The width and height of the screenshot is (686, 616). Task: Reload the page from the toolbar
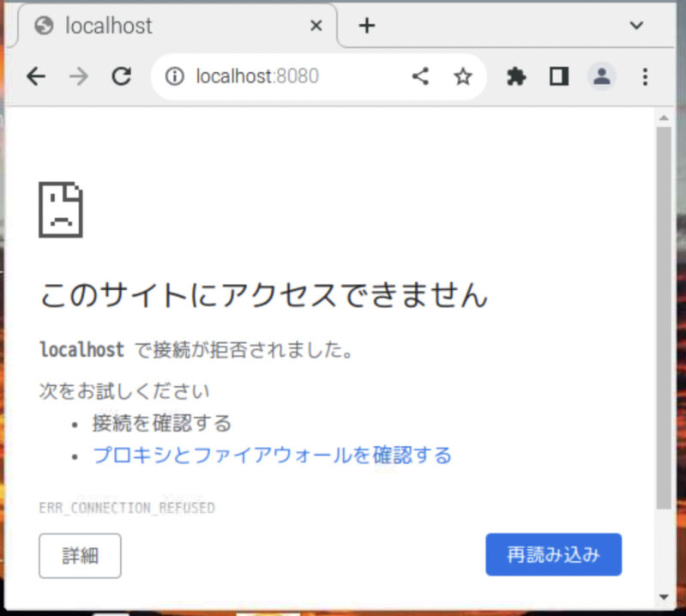[x=122, y=77]
